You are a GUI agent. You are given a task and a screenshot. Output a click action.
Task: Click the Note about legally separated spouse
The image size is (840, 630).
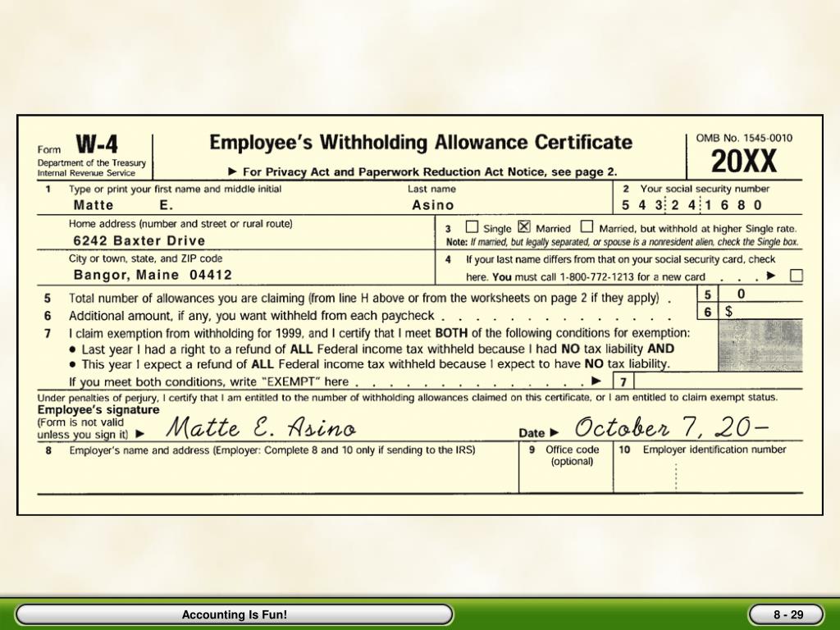tap(622, 242)
